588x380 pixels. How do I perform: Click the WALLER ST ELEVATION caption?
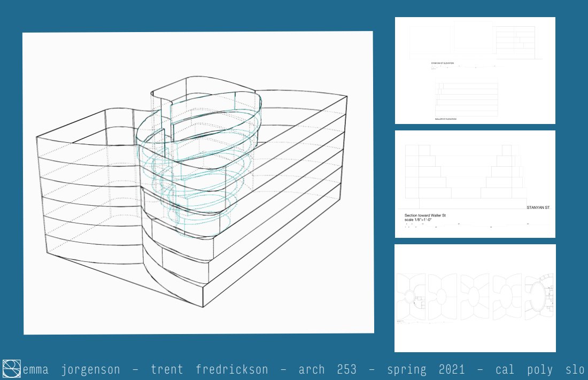click(446, 119)
